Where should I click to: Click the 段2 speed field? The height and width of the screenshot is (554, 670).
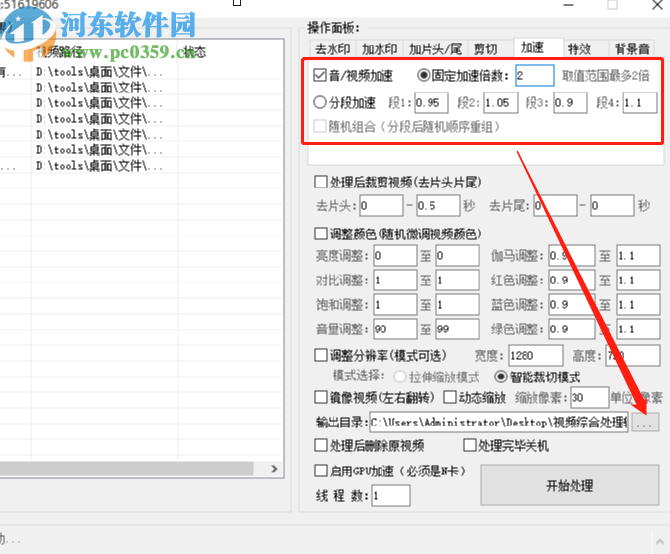coord(501,103)
